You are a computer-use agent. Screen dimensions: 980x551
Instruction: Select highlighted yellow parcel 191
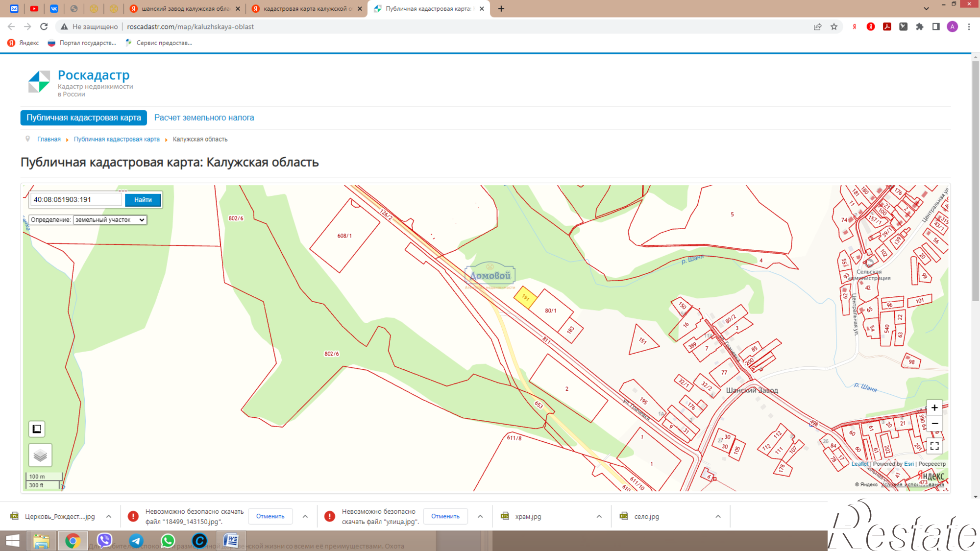525,297
